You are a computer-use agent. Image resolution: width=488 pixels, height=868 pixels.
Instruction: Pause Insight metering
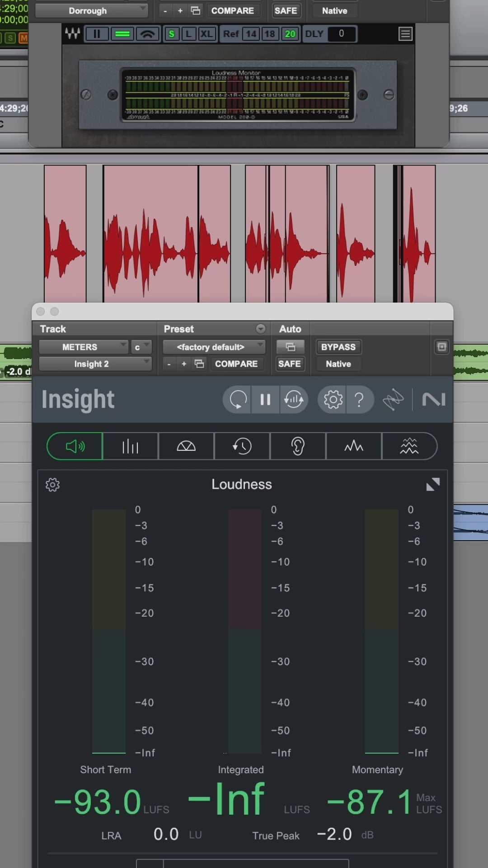(x=265, y=400)
